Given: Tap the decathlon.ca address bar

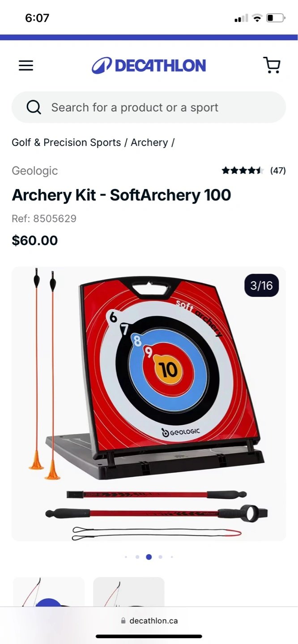Looking at the screenshot, I should [x=149, y=621].
